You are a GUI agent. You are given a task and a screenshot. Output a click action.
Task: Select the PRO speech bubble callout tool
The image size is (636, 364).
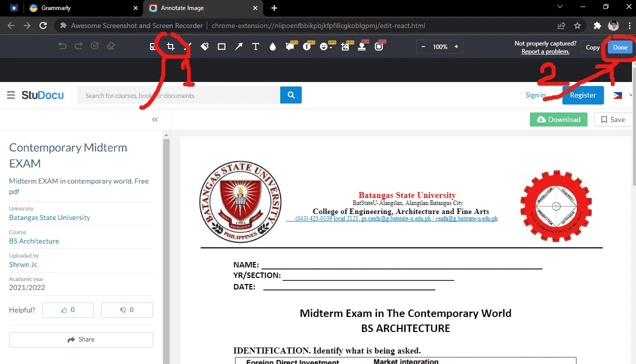(290, 46)
